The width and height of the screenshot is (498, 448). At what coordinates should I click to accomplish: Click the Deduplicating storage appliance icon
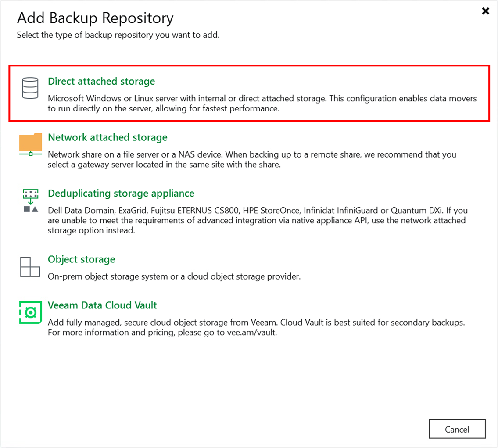[x=30, y=200]
